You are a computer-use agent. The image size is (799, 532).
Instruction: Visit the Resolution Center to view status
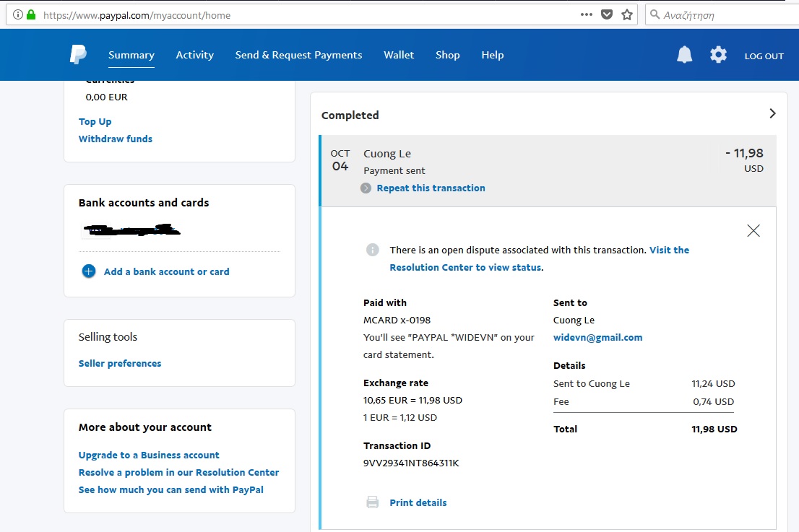539,258
